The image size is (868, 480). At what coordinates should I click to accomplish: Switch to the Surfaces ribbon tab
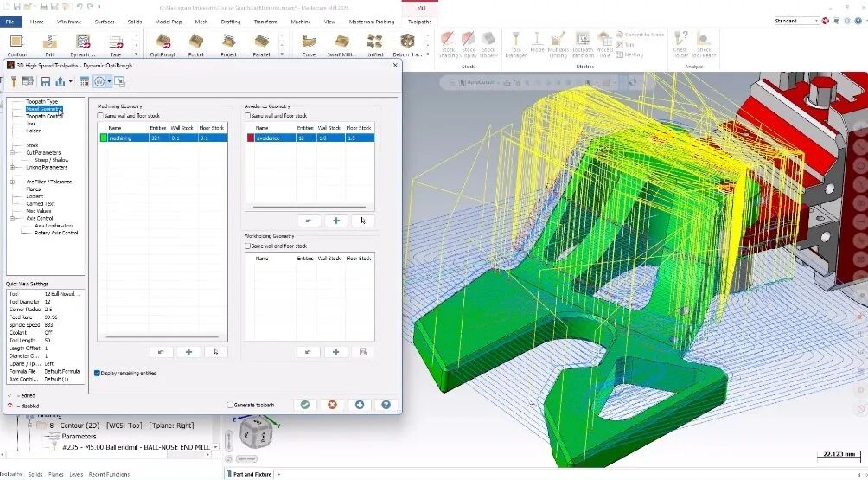[105, 22]
